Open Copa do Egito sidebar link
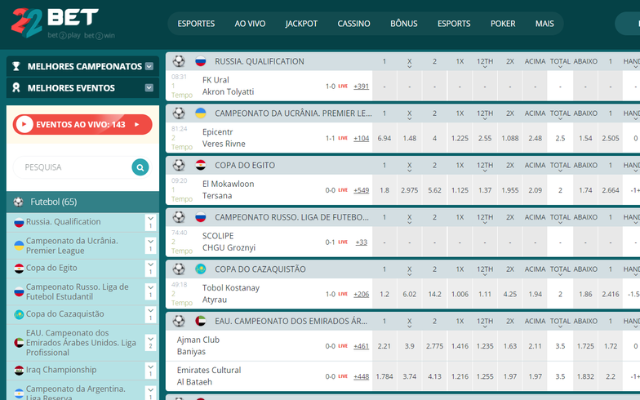This screenshot has width=640, height=400. [51, 268]
